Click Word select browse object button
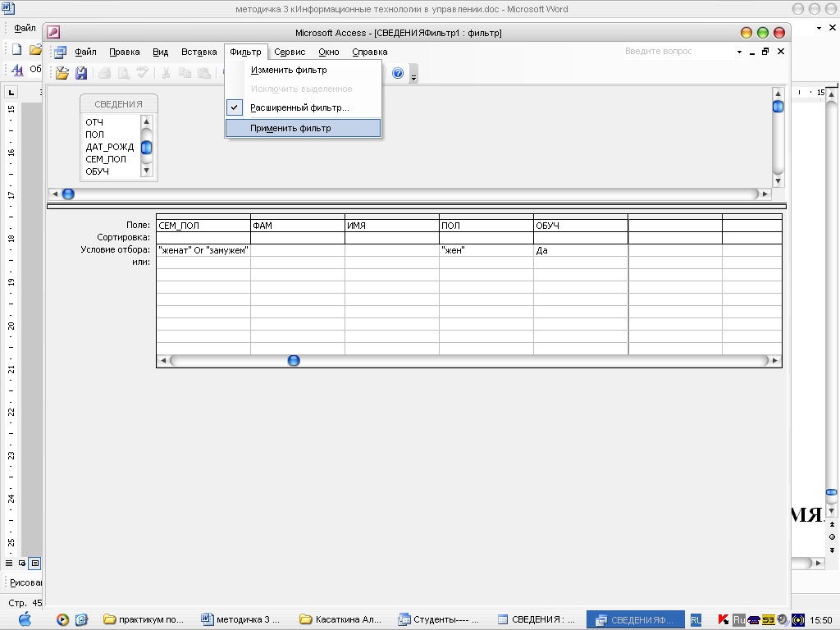840x630 pixels. [x=832, y=536]
